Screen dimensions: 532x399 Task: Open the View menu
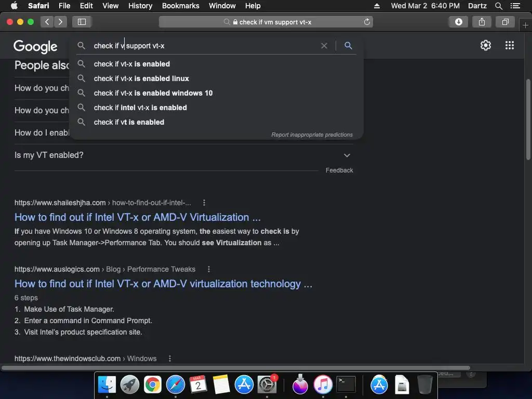(x=110, y=6)
